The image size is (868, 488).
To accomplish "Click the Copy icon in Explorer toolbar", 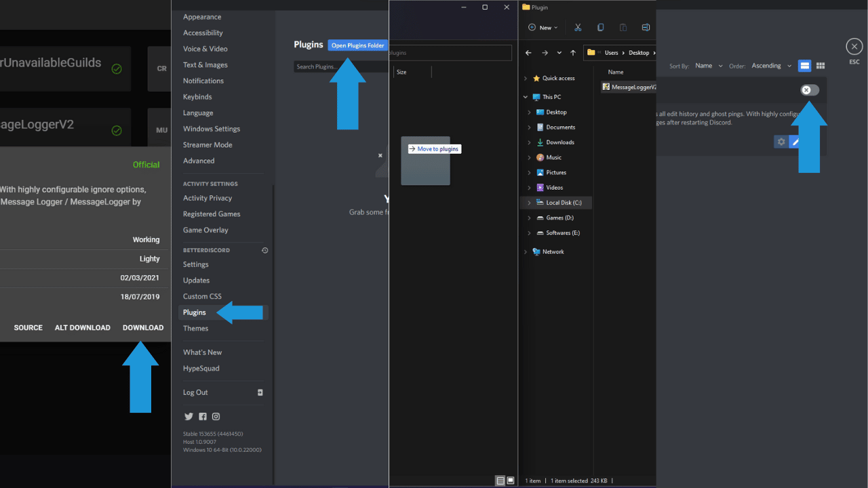I will tap(600, 28).
